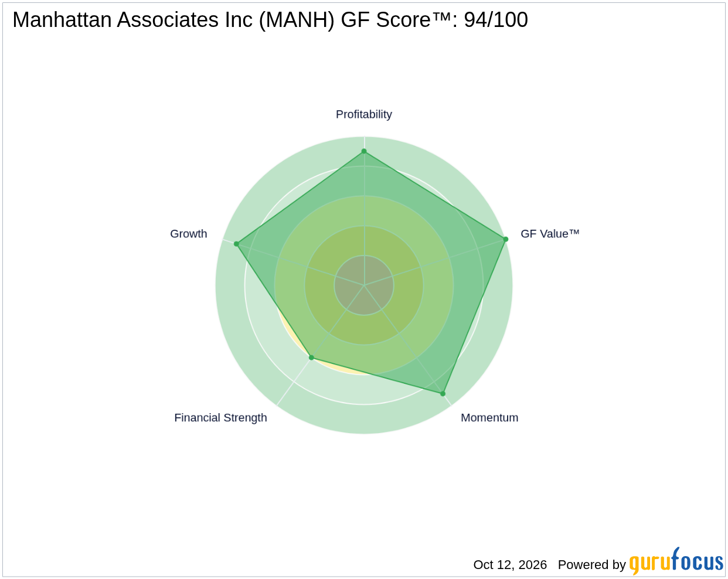Click the Oct 12, 2026 date text
Viewport: 728px width, 579px height.
click(510, 565)
